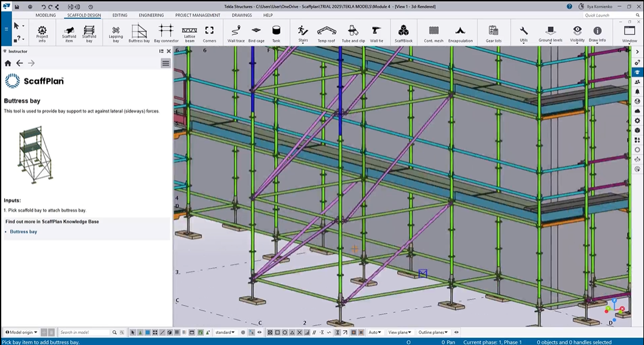Image resolution: width=644 pixels, height=345 pixels.
Task: Toggle eye icon after Outline planes
Action: coord(456,332)
